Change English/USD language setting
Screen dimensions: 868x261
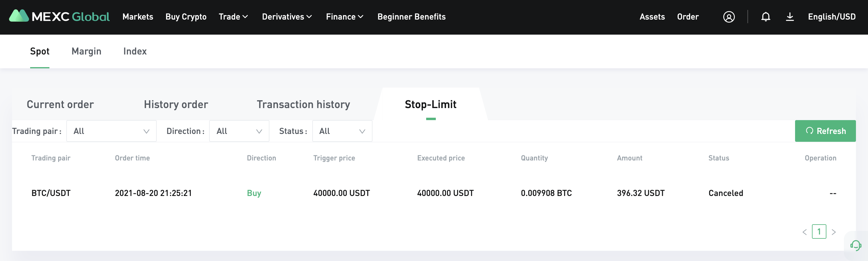coord(832,17)
